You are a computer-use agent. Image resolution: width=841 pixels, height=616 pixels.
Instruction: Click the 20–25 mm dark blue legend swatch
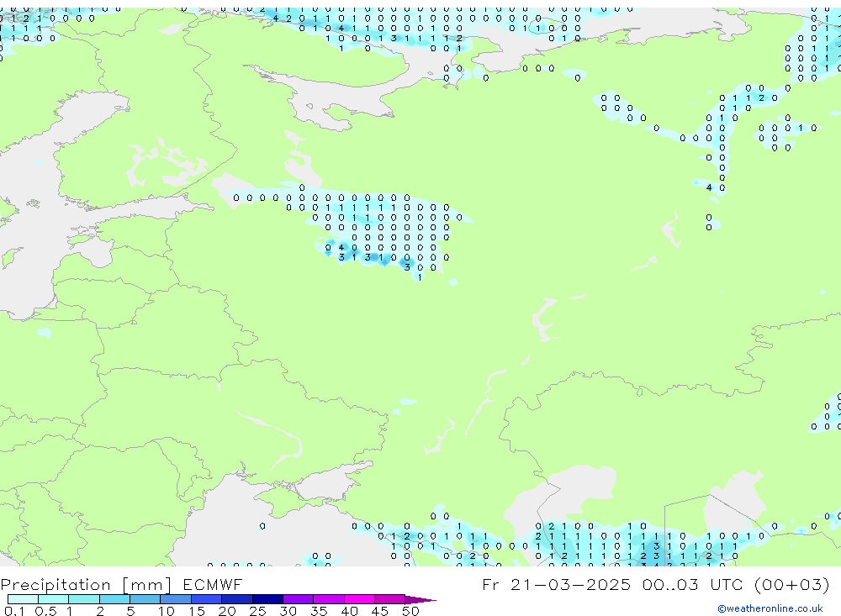236,599
